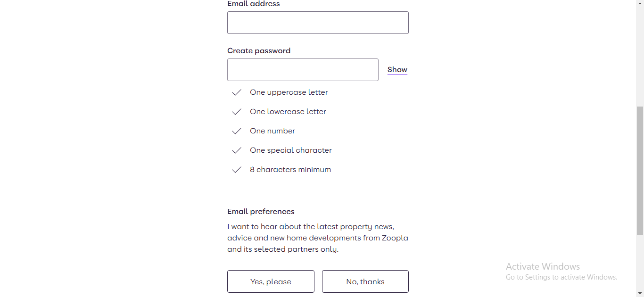This screenshot has height=297, width=644.
Task: Click the Create password label
Action: point(259,51)
